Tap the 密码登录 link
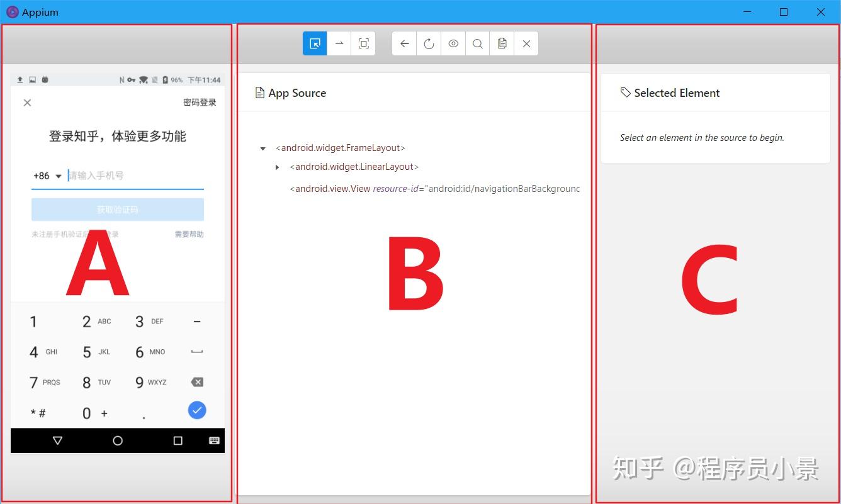 (x=200, y=103)
